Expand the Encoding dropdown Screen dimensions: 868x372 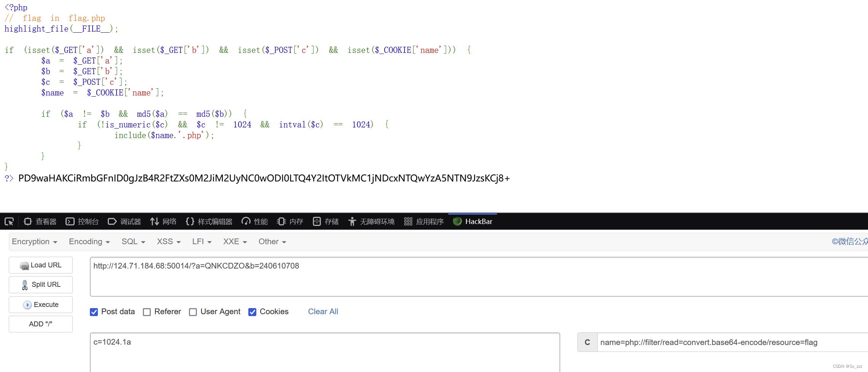90,242
